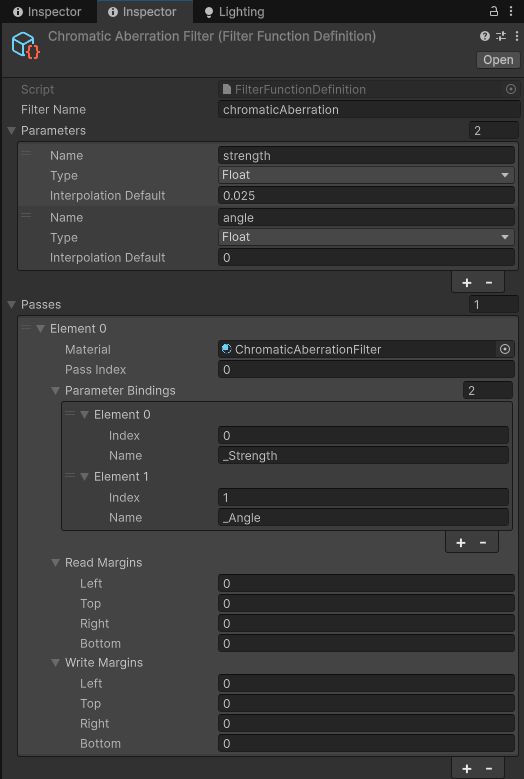524x779 pixels.
Task: Click drag handle of Parameter Bindings Element 1
Action: 70,475
